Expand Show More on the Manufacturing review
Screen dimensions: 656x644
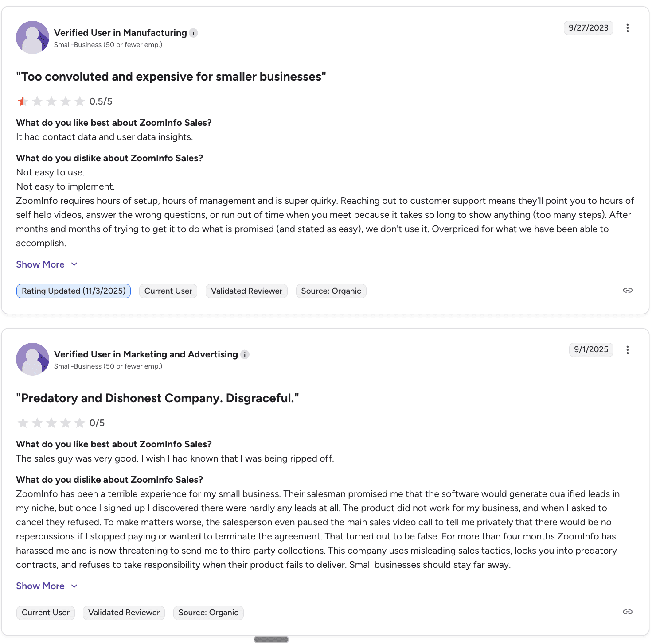coord(40,264)
